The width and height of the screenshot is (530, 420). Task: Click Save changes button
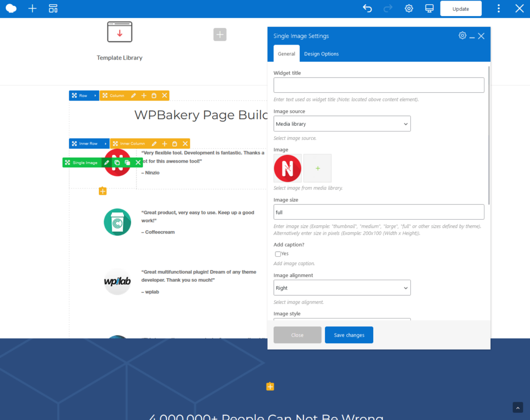pyautogui.click(x=349, y=335)
